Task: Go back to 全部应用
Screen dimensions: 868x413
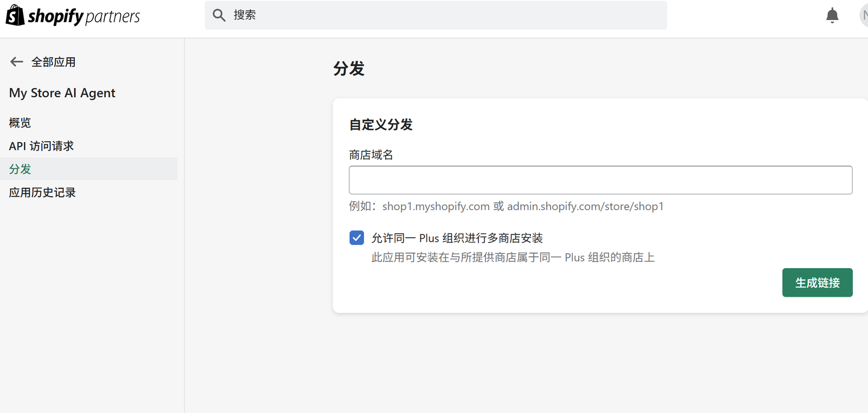Action: coord(53,62)
